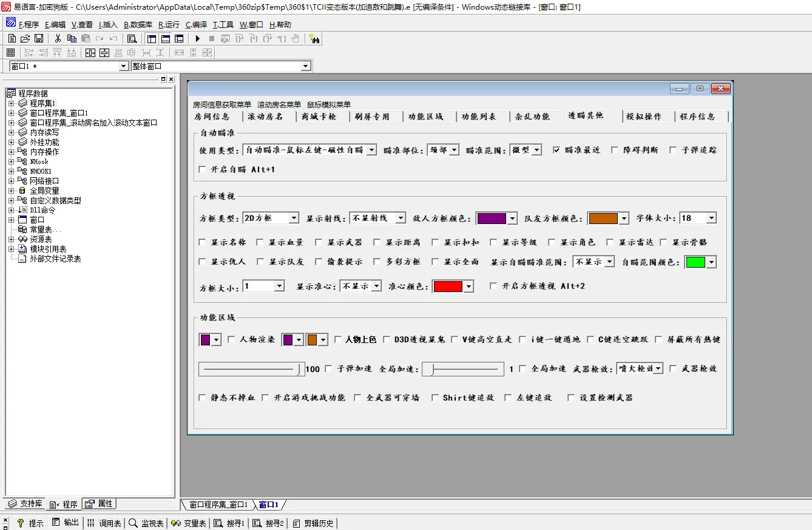Click the Save floppy disk icon
812x530 pixels.
tap(38, 39)
